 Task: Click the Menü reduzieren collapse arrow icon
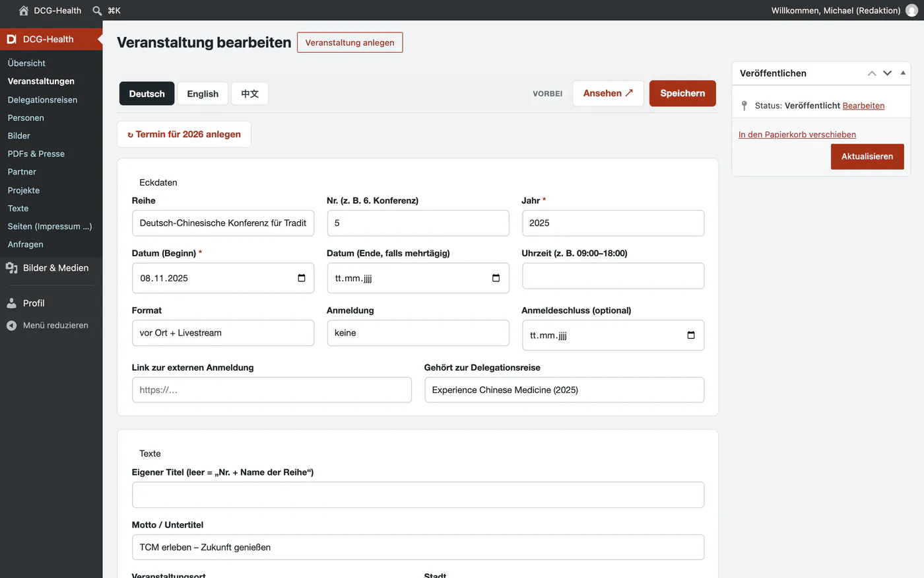point(11,325)
